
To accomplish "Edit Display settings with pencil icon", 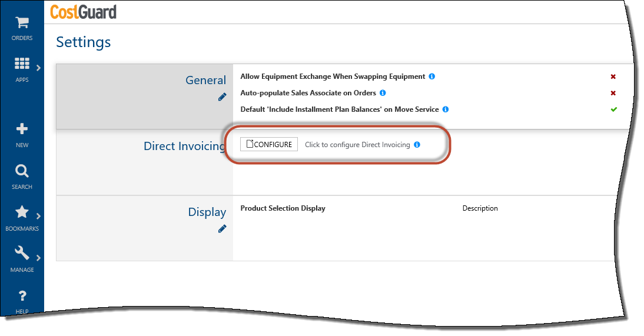I will pos(222,229).
